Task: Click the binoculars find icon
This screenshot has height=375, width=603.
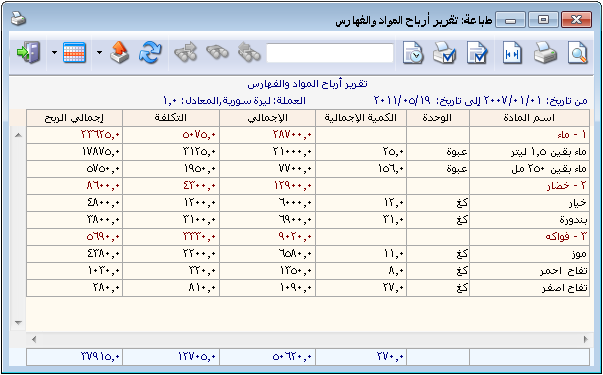Action: pyautogui.click(x=217, y=53)
